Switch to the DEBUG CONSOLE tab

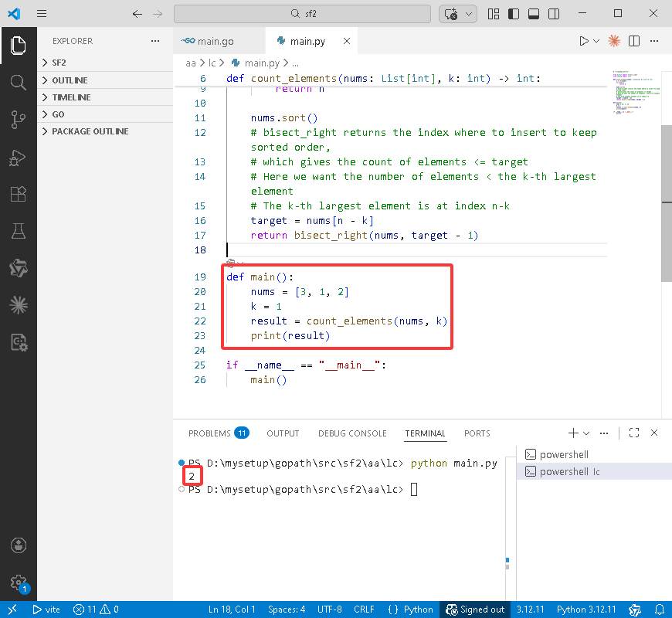click(352, 433)
